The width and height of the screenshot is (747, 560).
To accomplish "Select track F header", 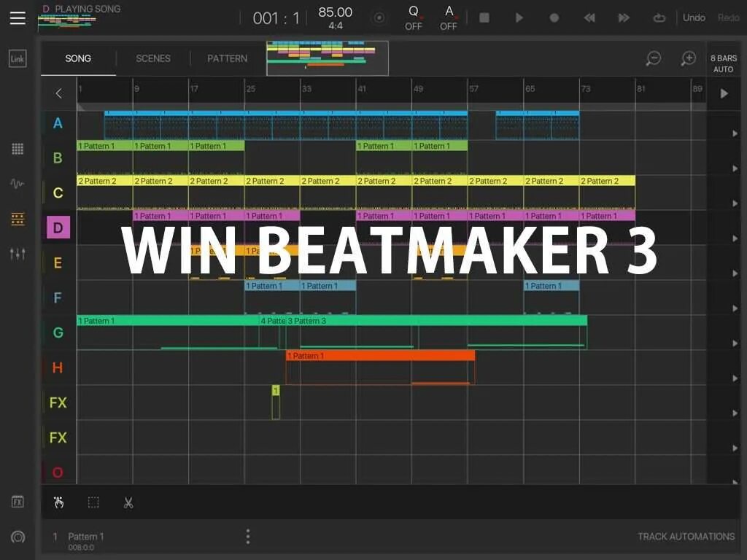I will 58,297.
